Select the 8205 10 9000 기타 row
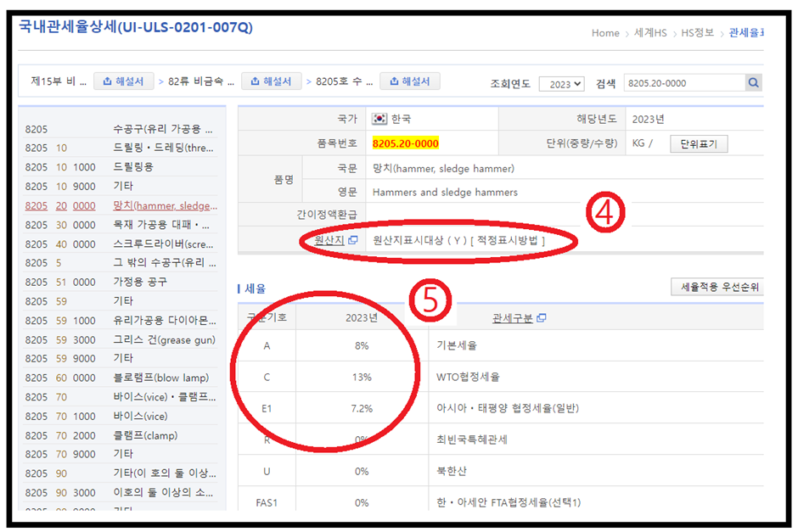798x532 pixels. pyautogui.click(x=121, y=186)
